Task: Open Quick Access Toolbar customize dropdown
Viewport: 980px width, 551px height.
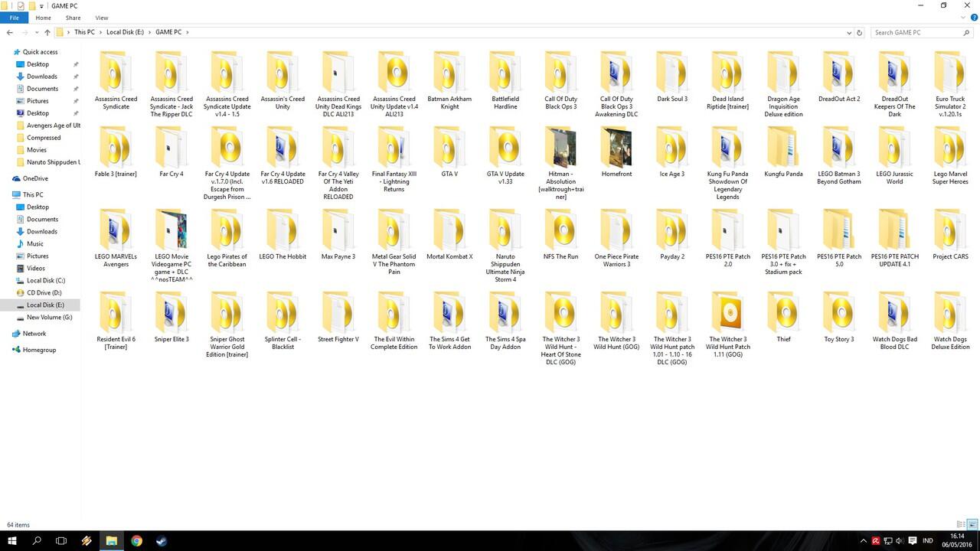Action: tap(41, 5)
